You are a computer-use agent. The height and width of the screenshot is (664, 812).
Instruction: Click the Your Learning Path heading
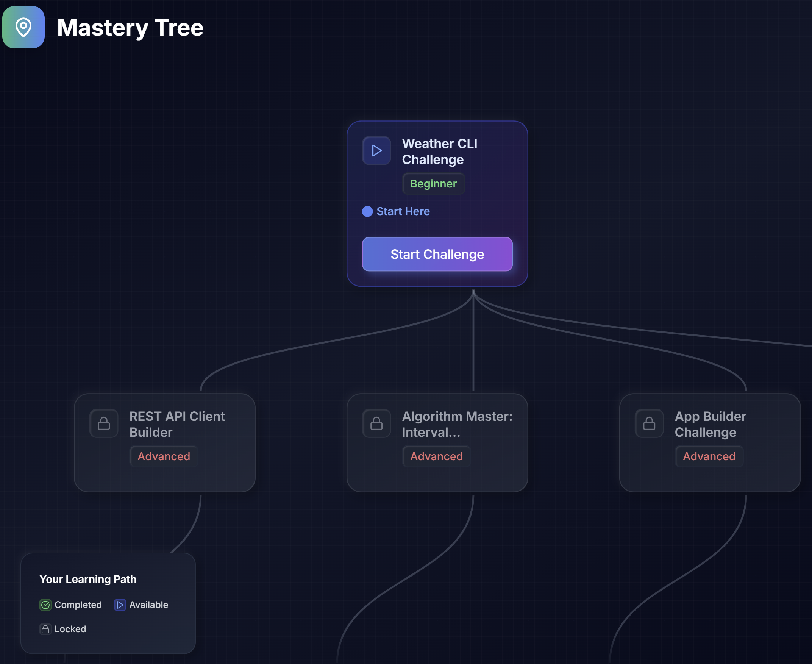pyautogui.click(x=88, y=579)
